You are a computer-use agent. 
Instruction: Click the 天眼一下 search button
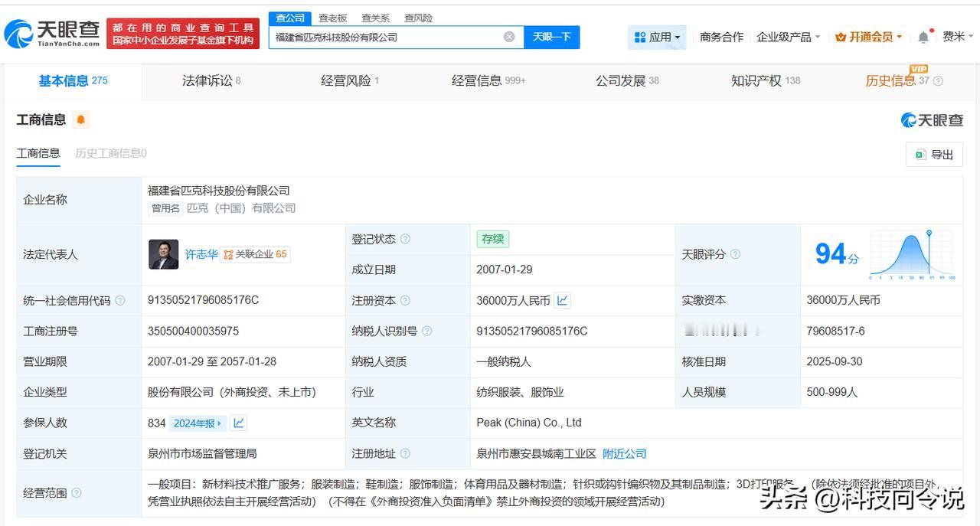(x=551, y=37)
